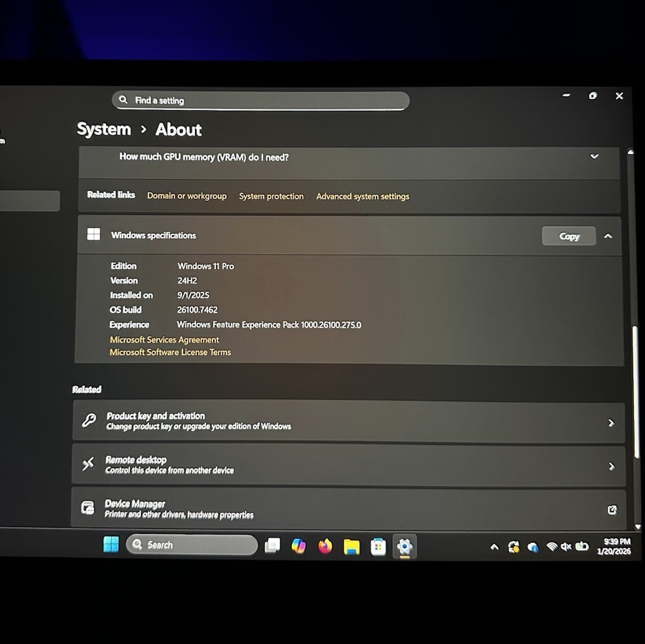Screen dimensions: 645x644
Task: Open Microsoft Store from taskbar
Action: [x=378, y=547]
